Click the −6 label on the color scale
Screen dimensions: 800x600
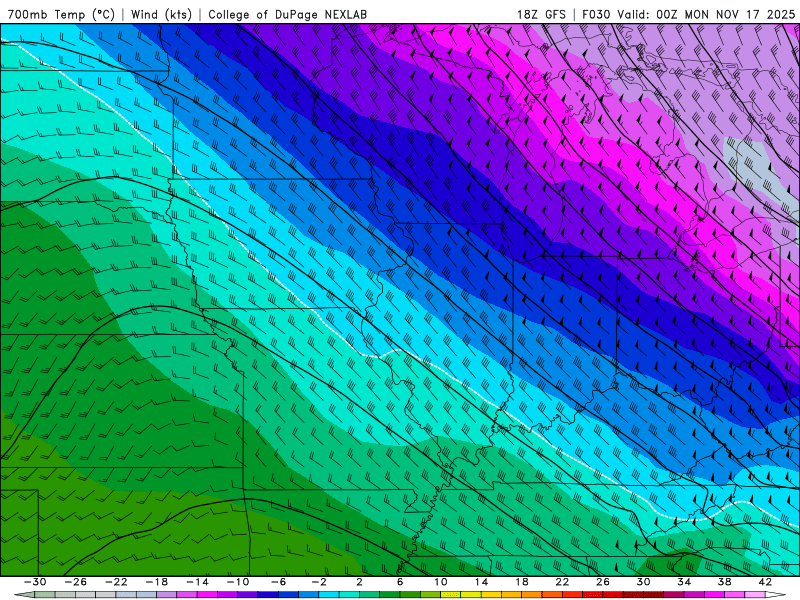(x=279, y=582)
